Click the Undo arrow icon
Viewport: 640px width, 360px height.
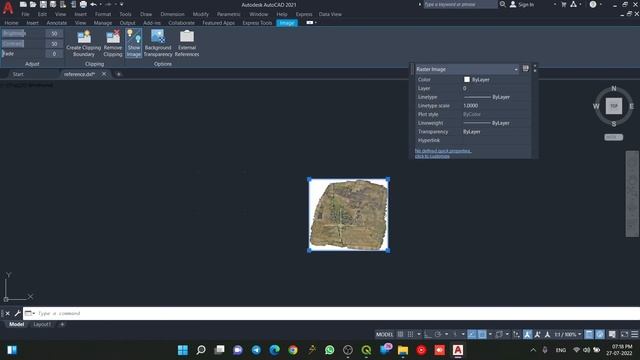(93, 4)
